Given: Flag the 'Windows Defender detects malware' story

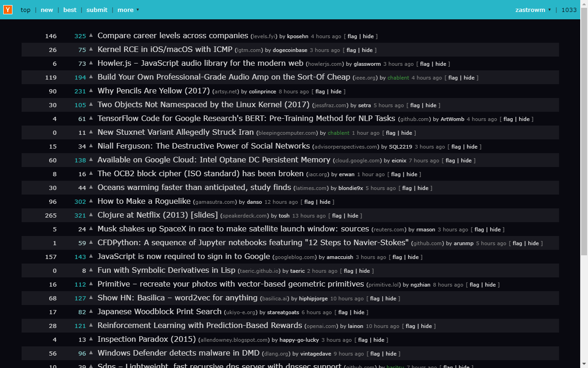Looking at the screenshot, I should coord(375,354).
